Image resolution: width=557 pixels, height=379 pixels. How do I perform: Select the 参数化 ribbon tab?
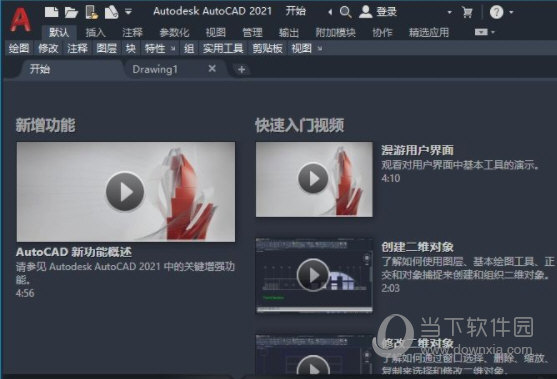174,33
